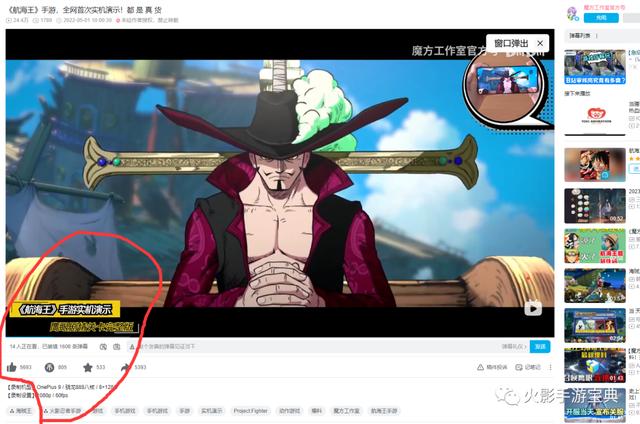The image size is (640, 424).
Task: Click the favorite count 533
Action: tap(100, 367)
